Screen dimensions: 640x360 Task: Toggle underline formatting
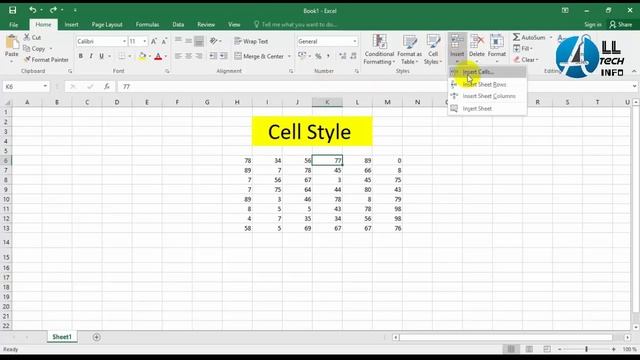101,56
